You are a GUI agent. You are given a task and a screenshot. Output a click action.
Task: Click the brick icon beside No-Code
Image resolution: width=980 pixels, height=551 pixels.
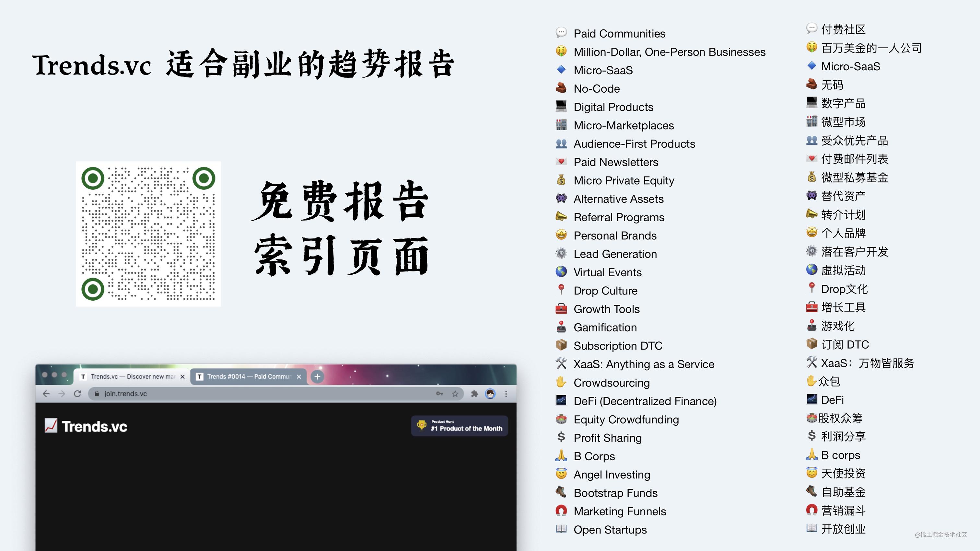pos(561,88)
